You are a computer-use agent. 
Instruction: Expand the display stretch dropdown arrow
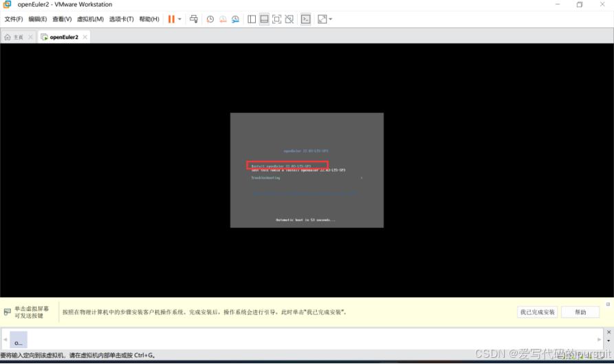[331, 19]
